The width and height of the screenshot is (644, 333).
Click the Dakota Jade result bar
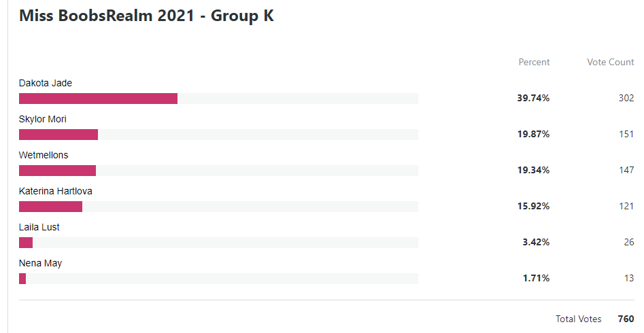218,99
